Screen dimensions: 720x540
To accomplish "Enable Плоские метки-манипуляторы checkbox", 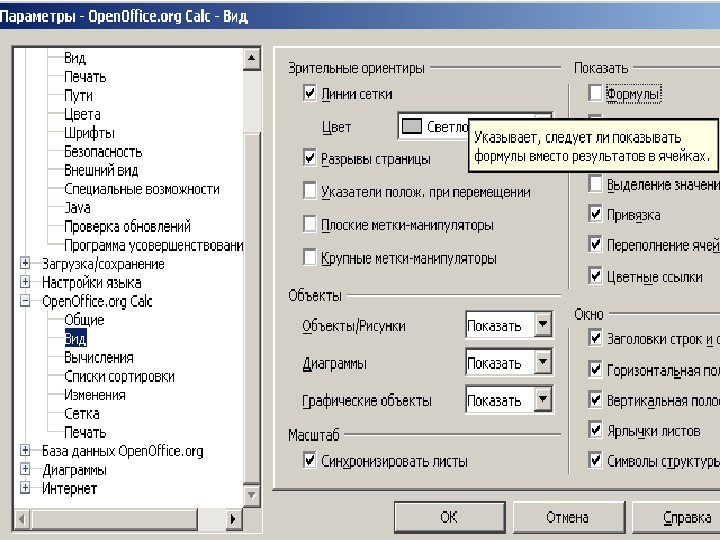I will point(309,224).
